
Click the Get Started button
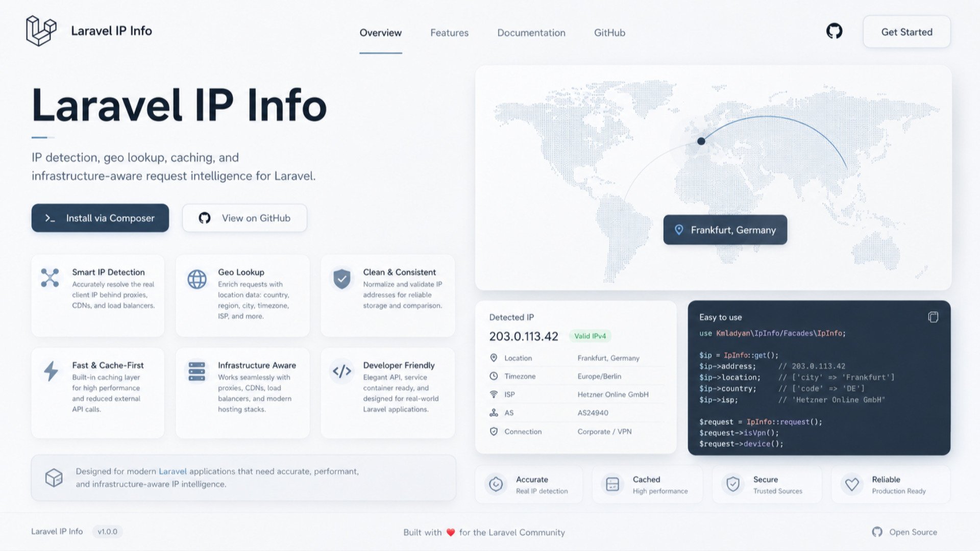(906, 32)
